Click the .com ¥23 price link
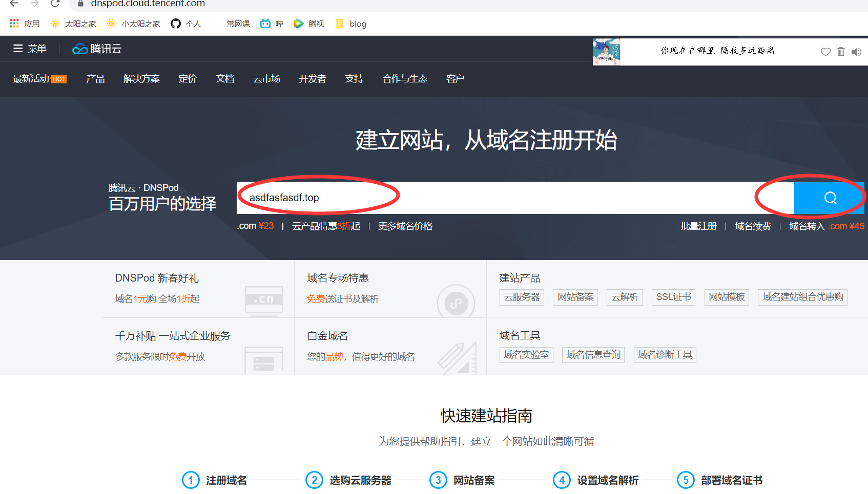Screen dimensions: 868x494 click(x=256, y=226)
